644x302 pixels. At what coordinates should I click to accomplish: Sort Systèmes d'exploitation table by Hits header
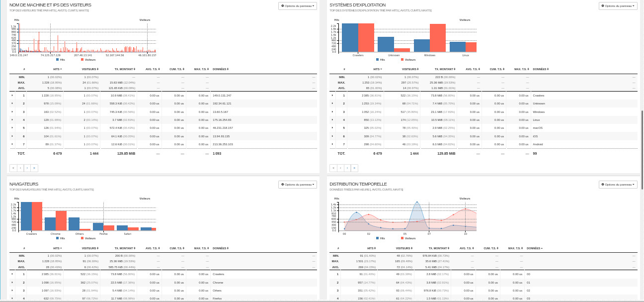coord(378,69)
